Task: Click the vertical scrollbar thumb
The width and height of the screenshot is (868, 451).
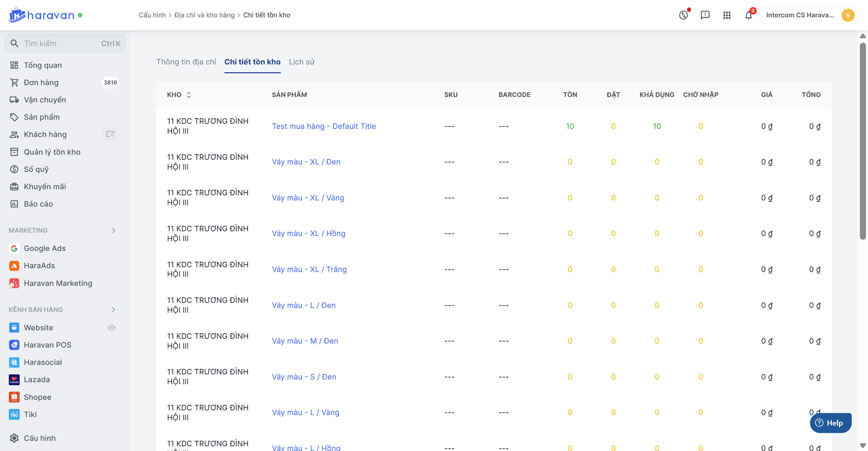Action: coord(863,141)
